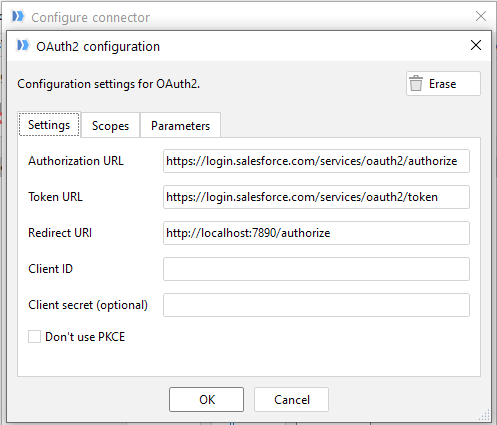Confirm settings with the OK button

pos(206,399)
